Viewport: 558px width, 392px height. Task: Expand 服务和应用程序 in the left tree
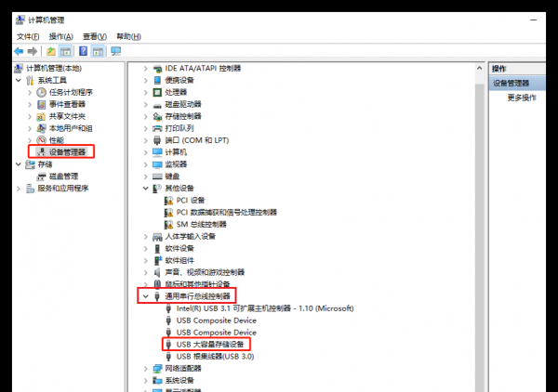click(x=19, y=188)
